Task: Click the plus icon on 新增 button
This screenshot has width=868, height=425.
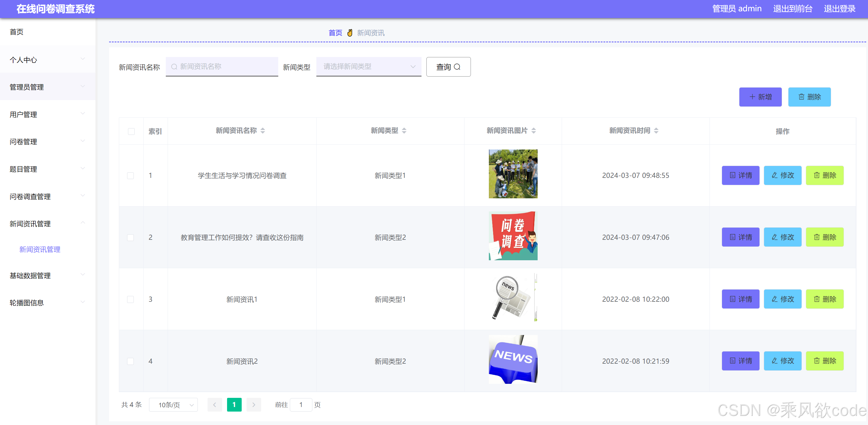Action: coord(752,97)
